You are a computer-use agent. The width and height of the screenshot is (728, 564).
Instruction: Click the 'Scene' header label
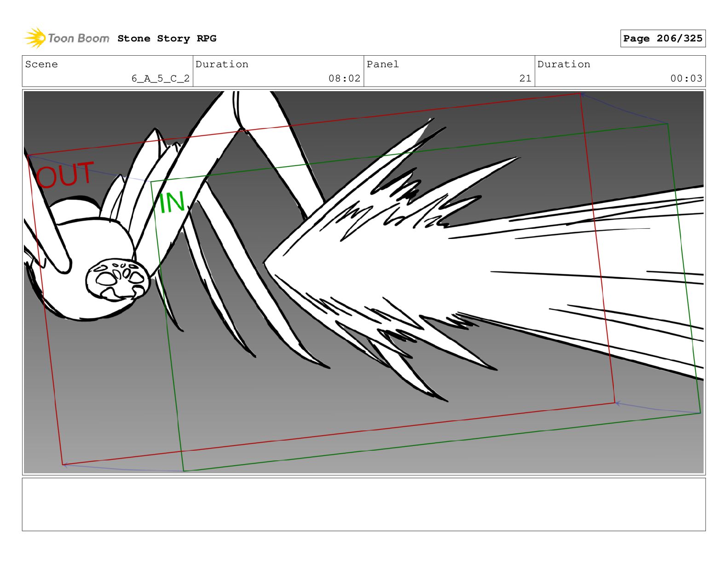pyautogui.click(x=41, y=64)
